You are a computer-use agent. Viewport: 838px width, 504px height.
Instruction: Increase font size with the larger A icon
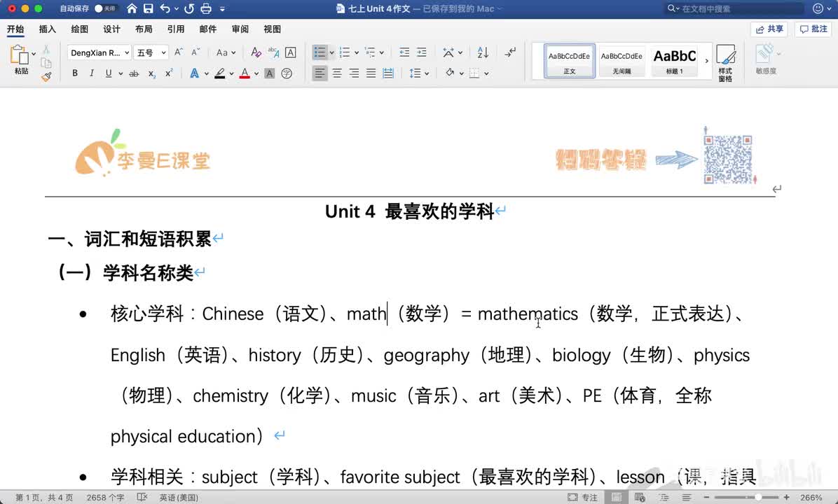179,52
